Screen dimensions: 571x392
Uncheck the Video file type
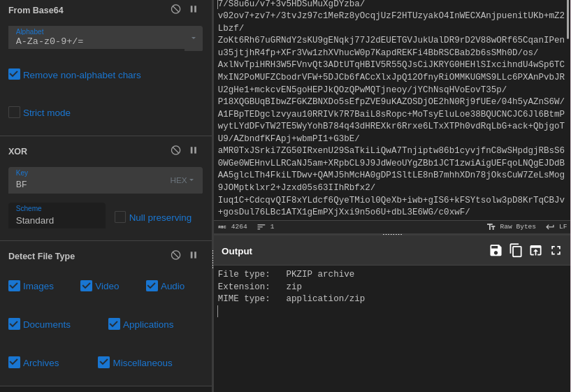pyautogui.click(x=86, y=286)
